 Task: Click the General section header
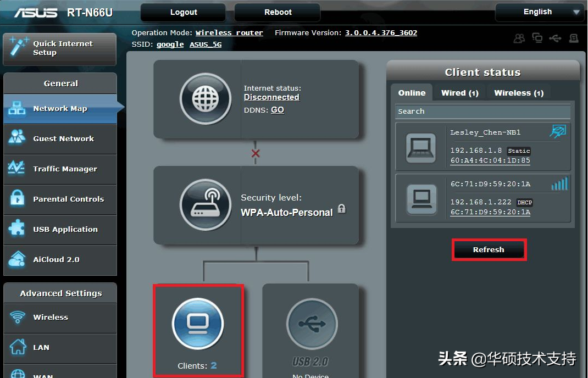pyautogui.click(x=60, y=84)
